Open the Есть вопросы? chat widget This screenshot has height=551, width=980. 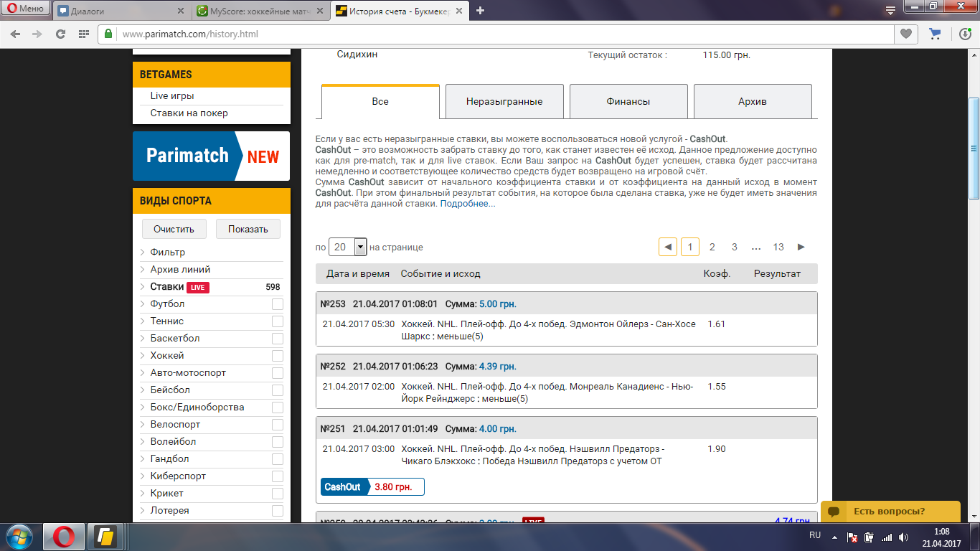click(890, 512)
